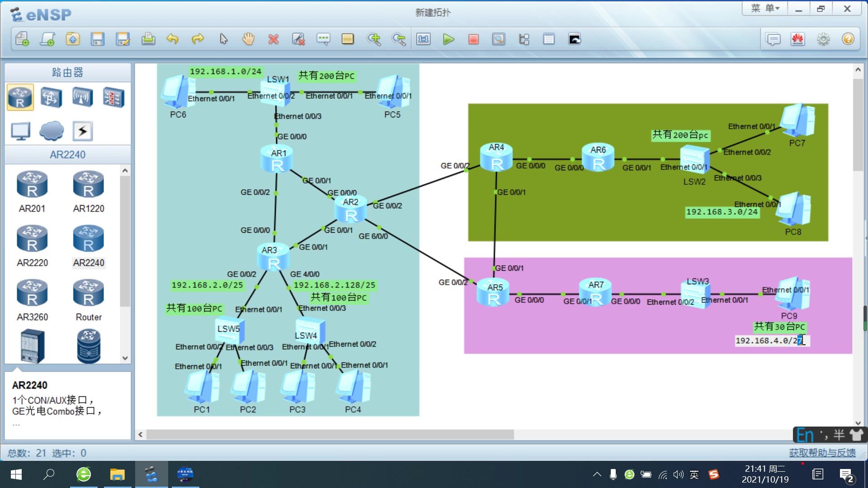The width and height of the screenshot is (868, 488).
Task: Click the Undo last action button
Action: tap(172, 39)
